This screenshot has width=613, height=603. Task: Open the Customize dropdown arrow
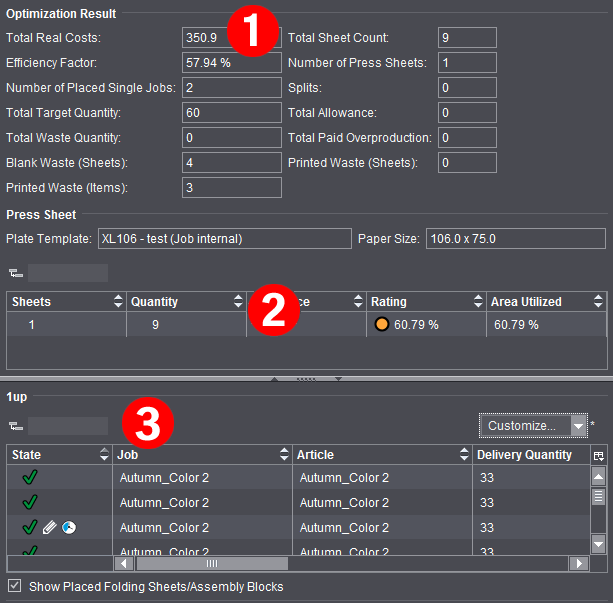click(x=577, y=426)
